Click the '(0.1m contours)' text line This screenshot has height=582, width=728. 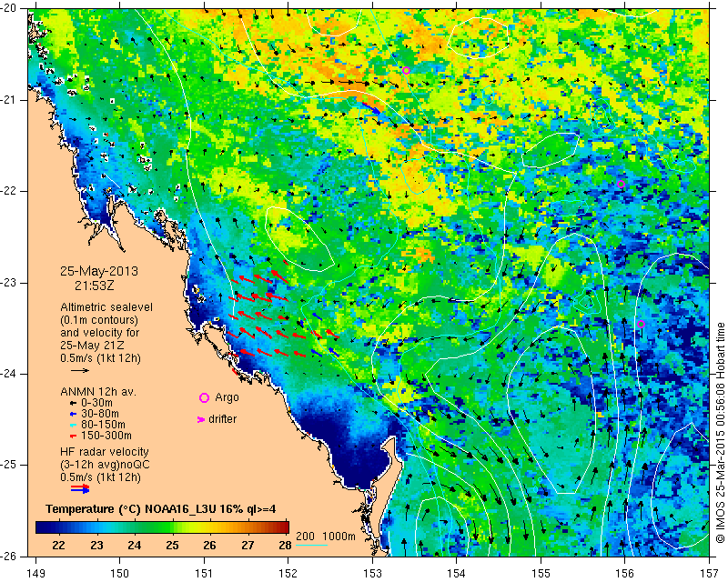(x=99, y=320)
